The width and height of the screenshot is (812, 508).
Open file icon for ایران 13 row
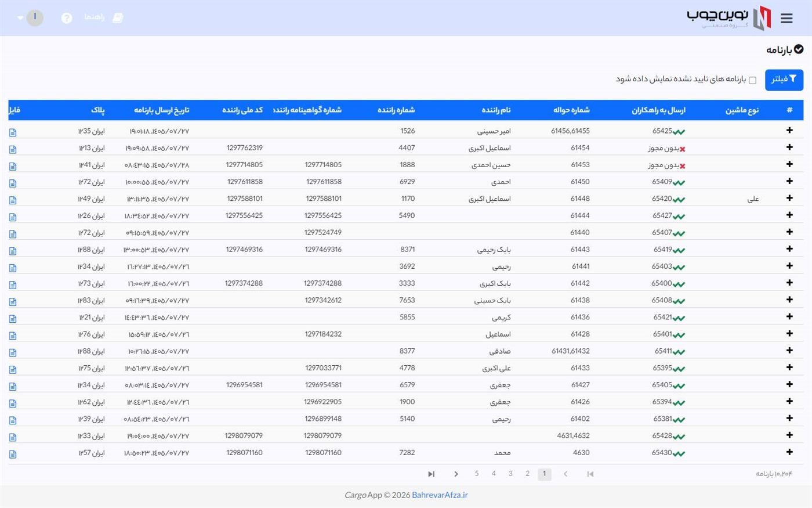click(13, 149)
